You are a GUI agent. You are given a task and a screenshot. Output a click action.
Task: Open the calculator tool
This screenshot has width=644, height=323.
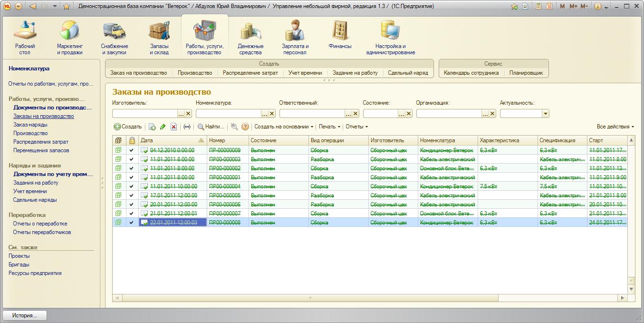tap(538, 6)
